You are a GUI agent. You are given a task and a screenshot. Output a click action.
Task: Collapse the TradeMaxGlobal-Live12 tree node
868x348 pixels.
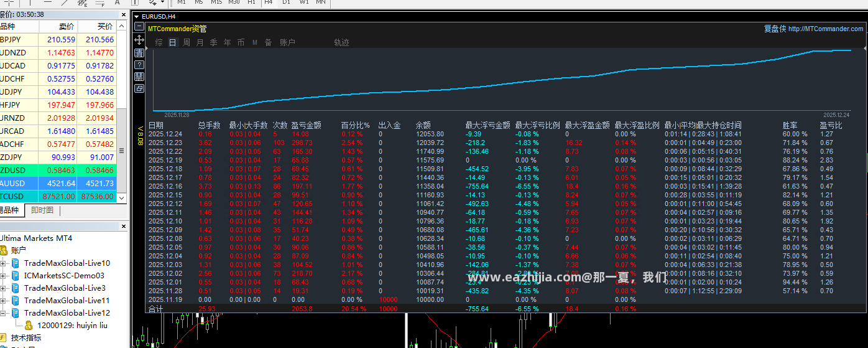(3, 313)
